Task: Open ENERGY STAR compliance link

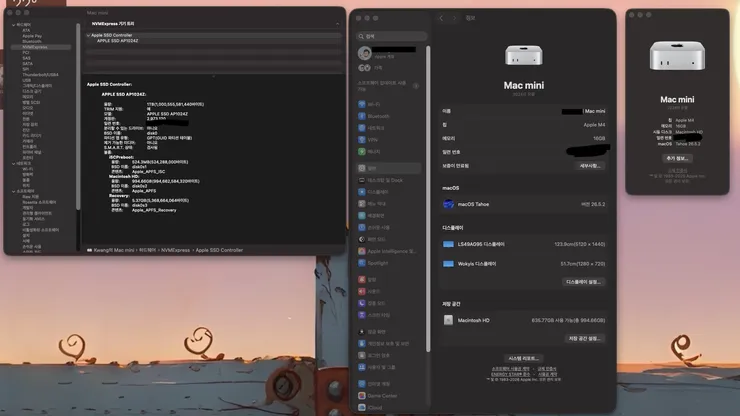Action: coord(511,374)
